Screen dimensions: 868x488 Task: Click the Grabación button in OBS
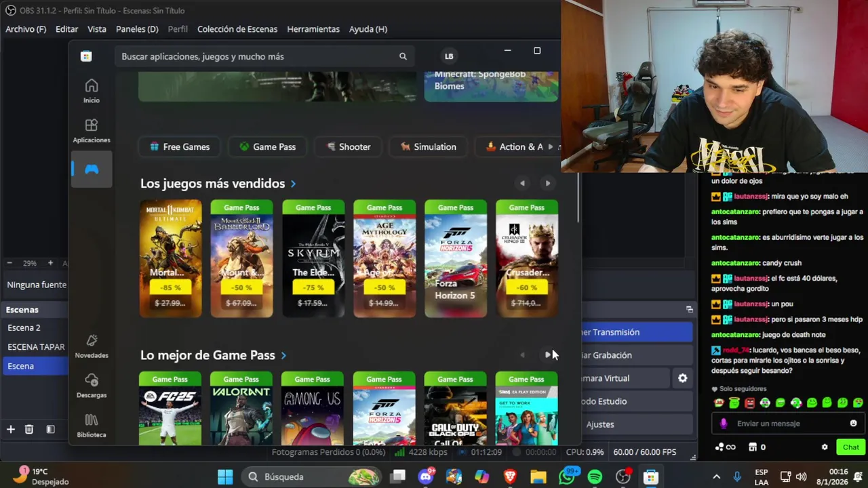click(x=637, y=355)
